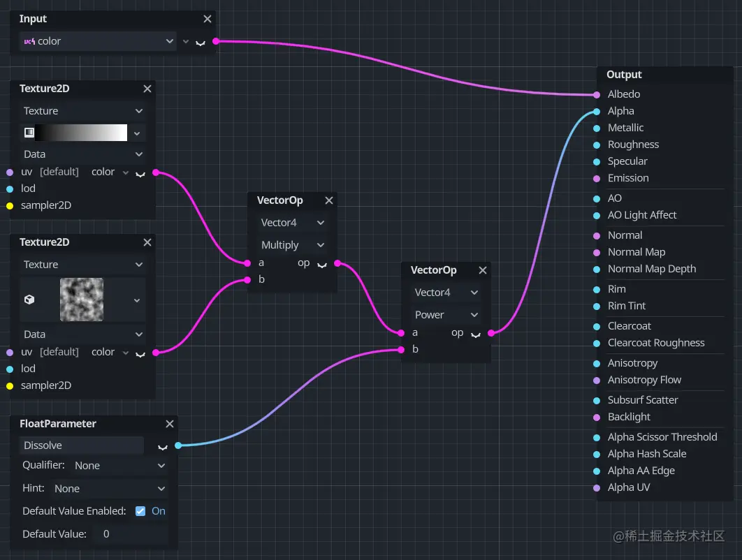Click gradient Texture2D color output port
Image resolution: width=742 pixels, height=560 pixels.
(156, 172)
